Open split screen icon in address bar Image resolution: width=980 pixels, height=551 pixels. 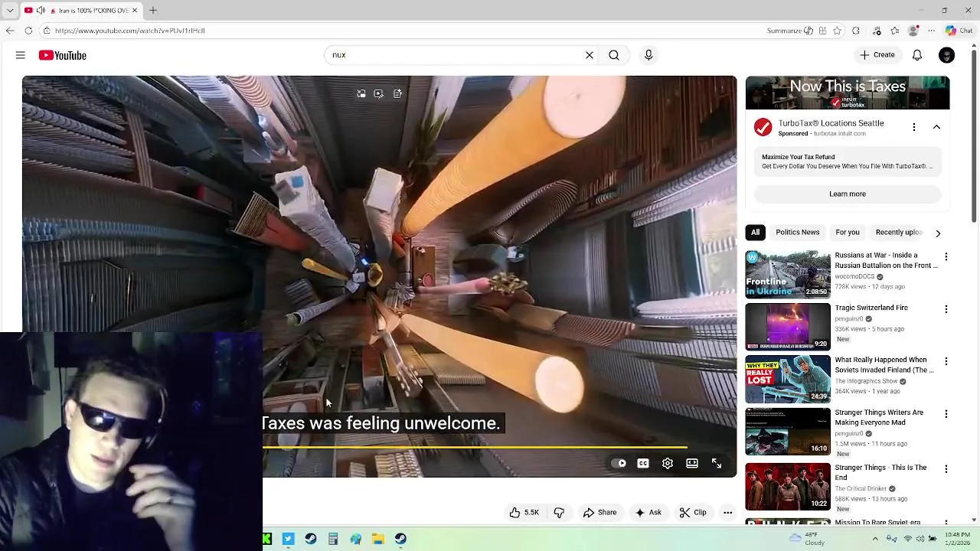click(x=822, y=31)
